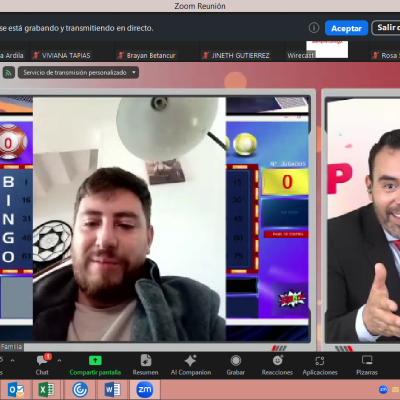The image size is (400, 400).
Task: Open the Pizarras whiteboard icon
Action: click(367, 360)
